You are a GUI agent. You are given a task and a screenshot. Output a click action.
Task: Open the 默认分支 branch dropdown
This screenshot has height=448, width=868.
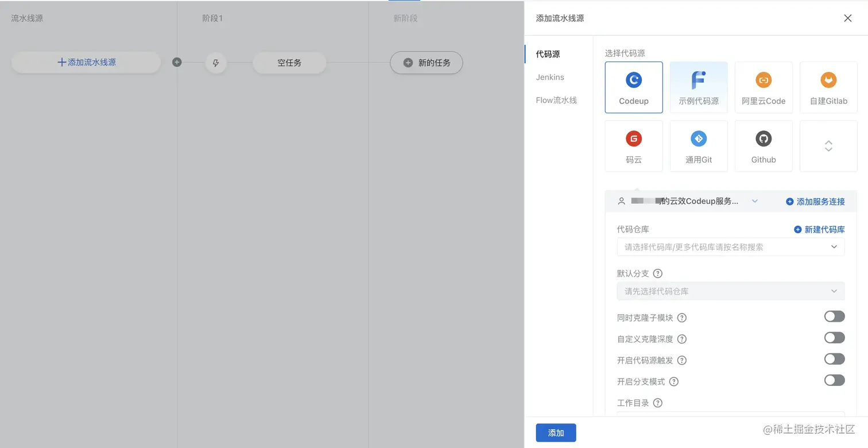[731, 291]
